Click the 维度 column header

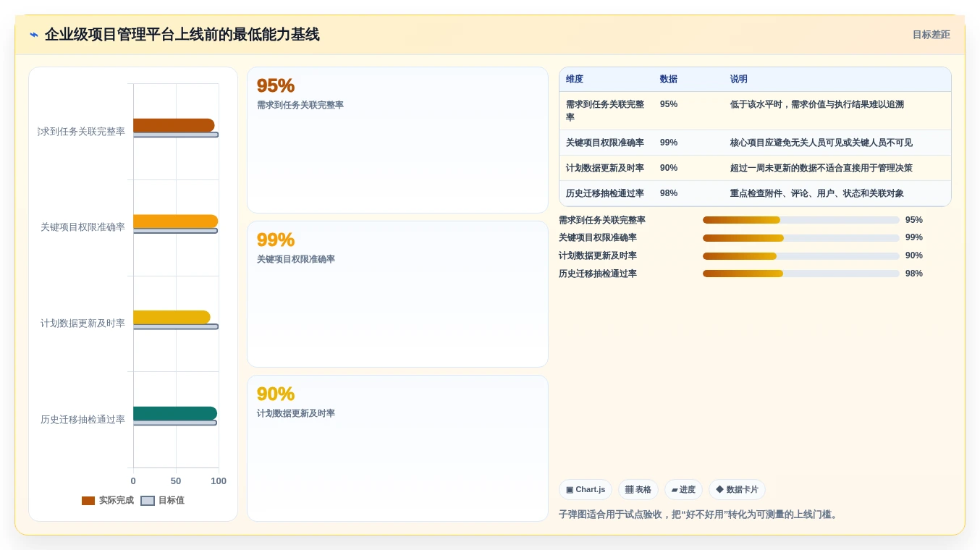(575, 80)
